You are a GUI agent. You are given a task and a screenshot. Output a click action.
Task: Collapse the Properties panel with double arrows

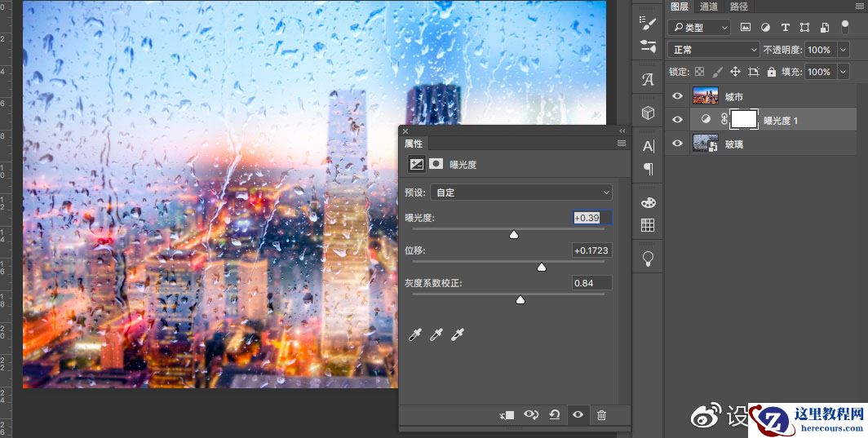tap(622, 131)
